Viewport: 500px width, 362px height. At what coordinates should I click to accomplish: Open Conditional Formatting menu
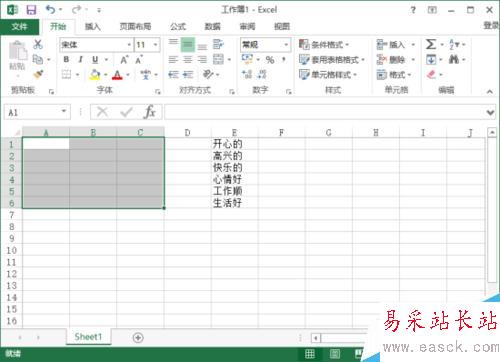click(x=324, y=44)
